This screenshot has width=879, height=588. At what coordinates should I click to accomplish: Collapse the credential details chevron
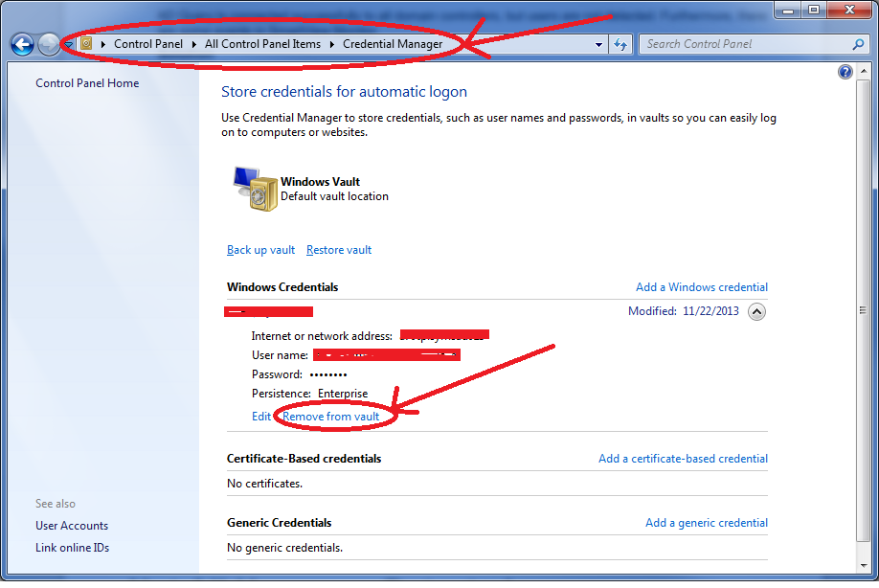coord(756,311)
